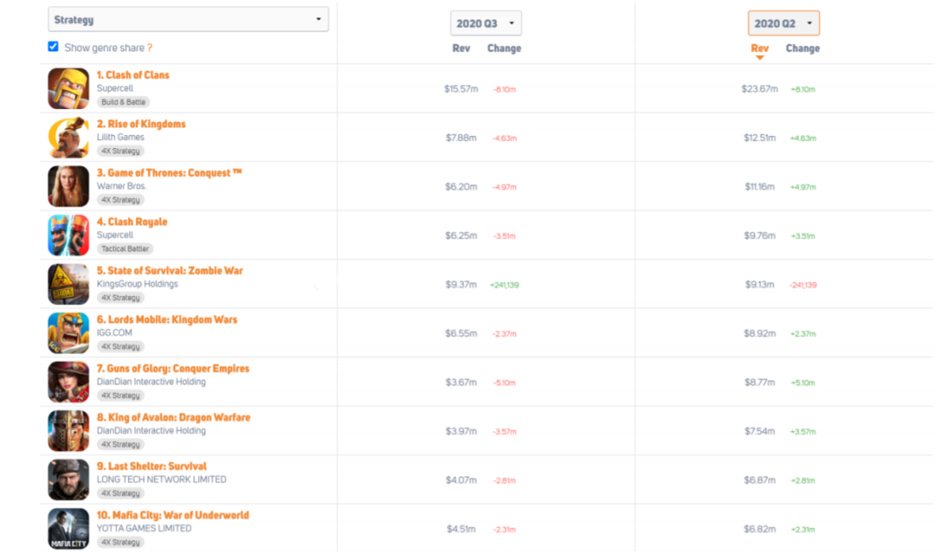Click the State of Survival game icon
Screen dimensions: 941x560
[x=68, y=284]
